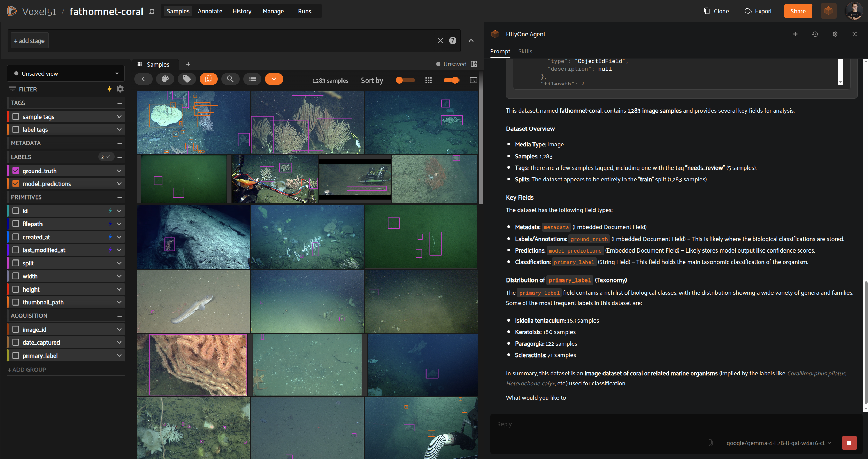Image resolution: width=868 pixels, height=459 pixels.
Task: Click the tag samples icon
Action: (187, 79)
